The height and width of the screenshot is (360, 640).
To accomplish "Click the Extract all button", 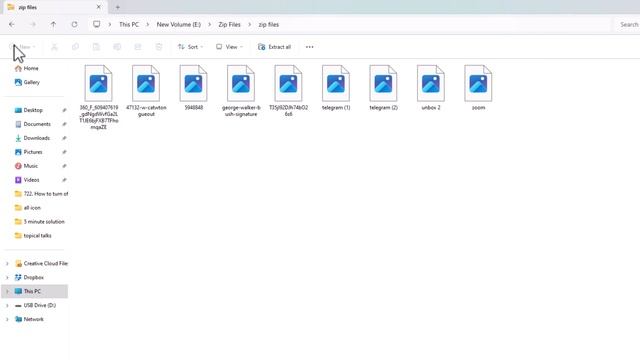I will point(274,47).
